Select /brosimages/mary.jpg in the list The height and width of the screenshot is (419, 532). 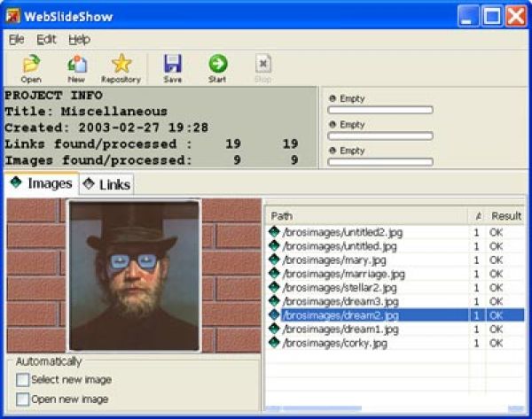(x=334, y=260)
